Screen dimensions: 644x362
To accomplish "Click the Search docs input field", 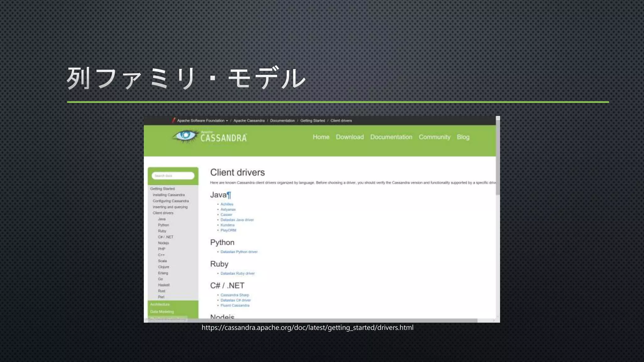I will (173, 176).
